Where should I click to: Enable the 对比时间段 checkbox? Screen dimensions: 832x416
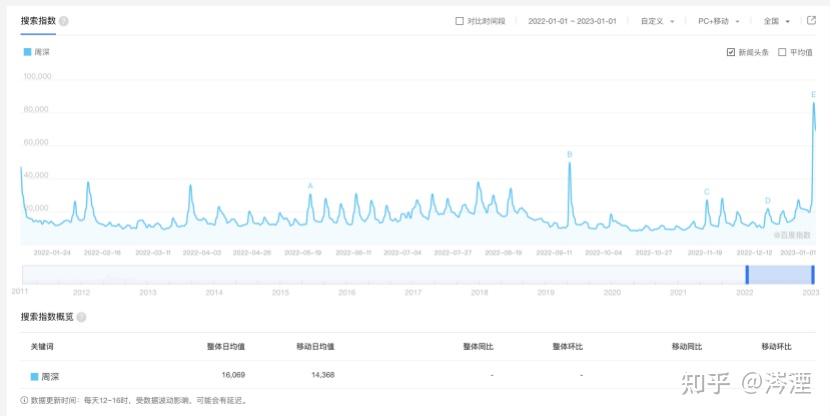pyautogui.click(x=460, y=21)
